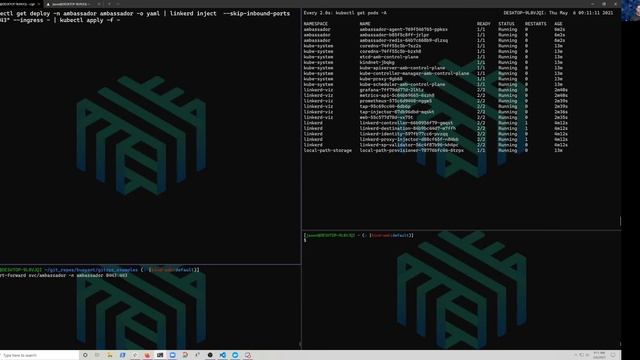Click in the Windows taskbar search box

pyautogui.click(x=39, y=355)
